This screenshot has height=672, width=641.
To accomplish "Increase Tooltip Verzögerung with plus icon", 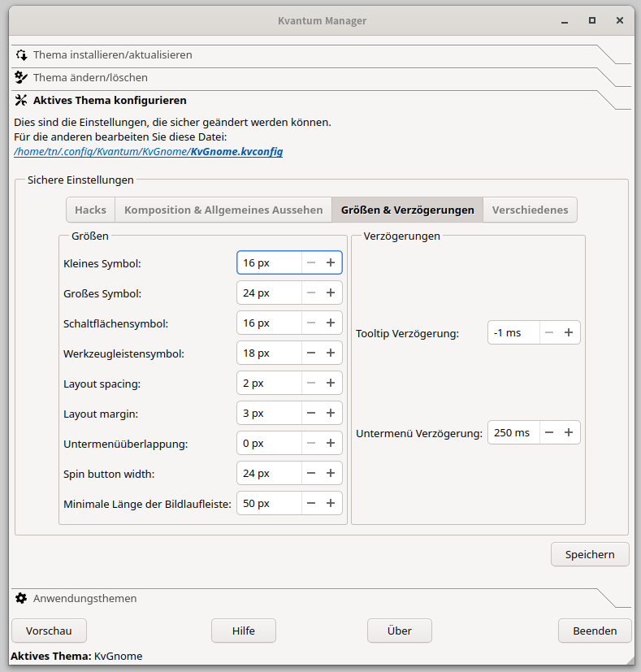I will 569,332.
